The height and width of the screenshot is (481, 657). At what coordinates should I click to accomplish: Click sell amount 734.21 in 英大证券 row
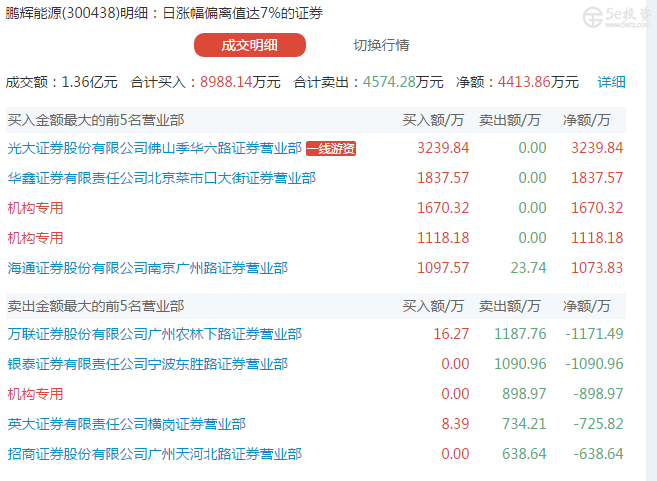tap(524, 424)
